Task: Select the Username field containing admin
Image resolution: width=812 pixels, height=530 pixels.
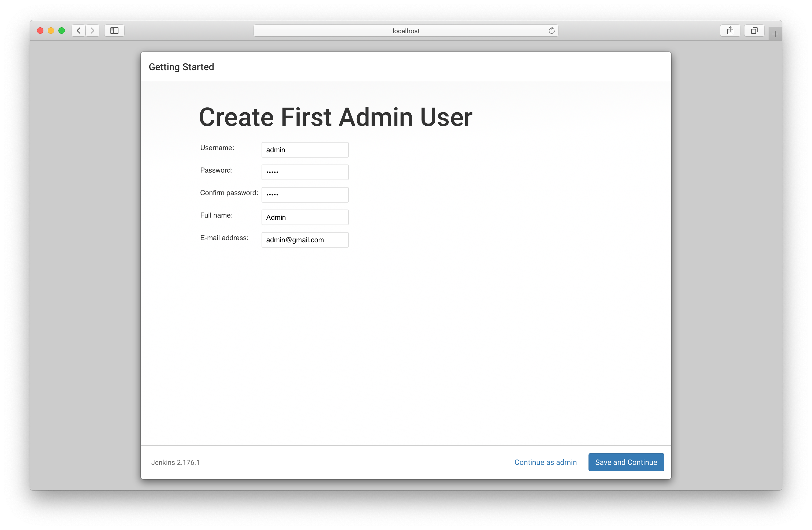Action: [x=305, y=150]
